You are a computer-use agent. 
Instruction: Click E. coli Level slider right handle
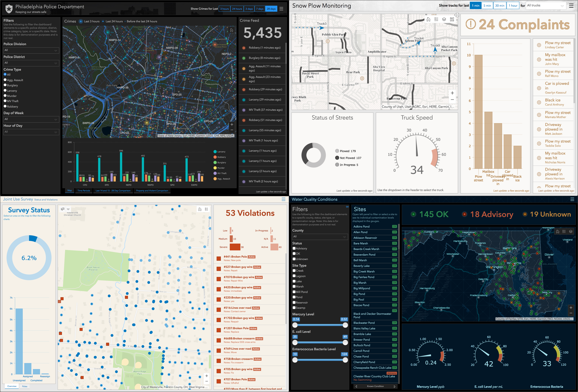pos(345,342)
